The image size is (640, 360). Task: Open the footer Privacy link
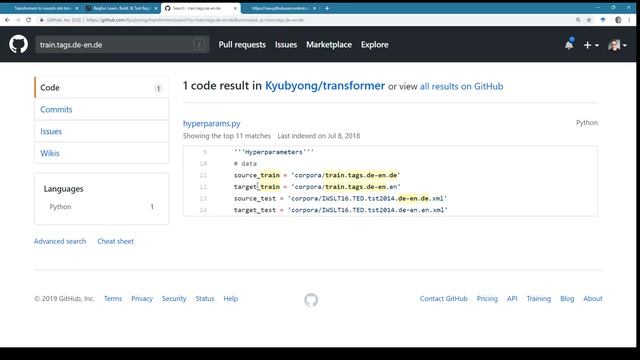pyautogui.click(x=142, y=298)
